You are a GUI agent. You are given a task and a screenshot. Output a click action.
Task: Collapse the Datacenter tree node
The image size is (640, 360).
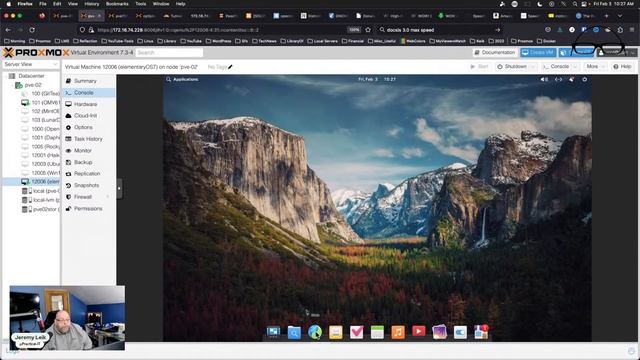coord(6,76)
